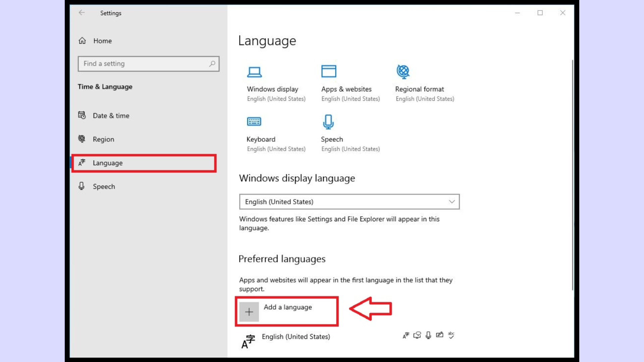The height and width of the screenshot is (362, 644).
Task: Close the Settings window
Action: (563, 13)
